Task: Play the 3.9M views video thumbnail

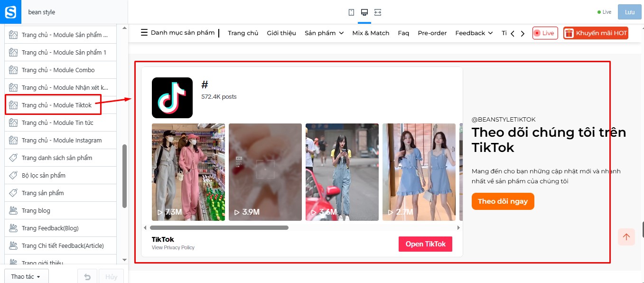Action: tap(265, 172)
